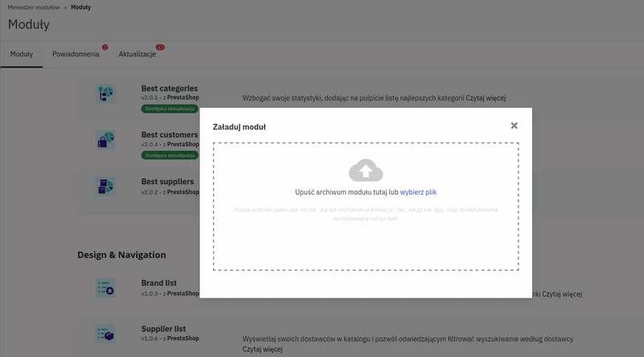Click the Brand list module icon
Image resolution: width=644 pixels, height=357 pixels.
105,288
